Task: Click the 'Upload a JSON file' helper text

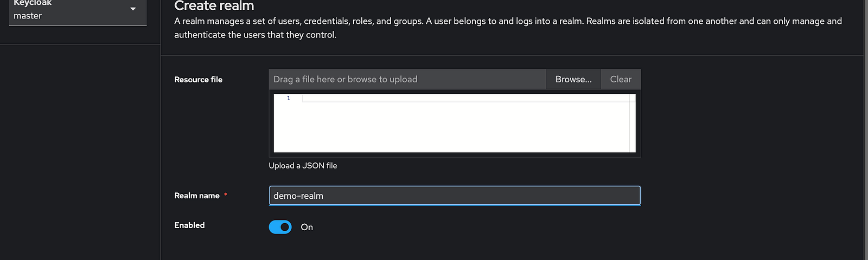Action: click(303, 166)
